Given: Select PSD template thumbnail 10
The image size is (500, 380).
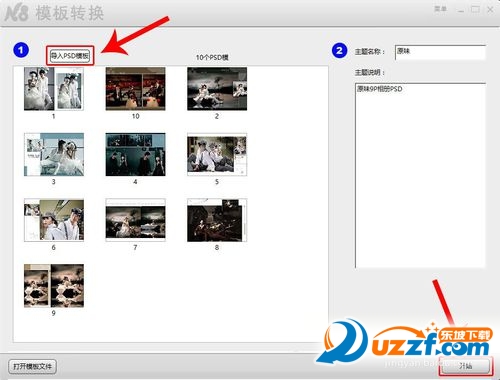Looking at the screenshot, I should [x=135, y=89].
